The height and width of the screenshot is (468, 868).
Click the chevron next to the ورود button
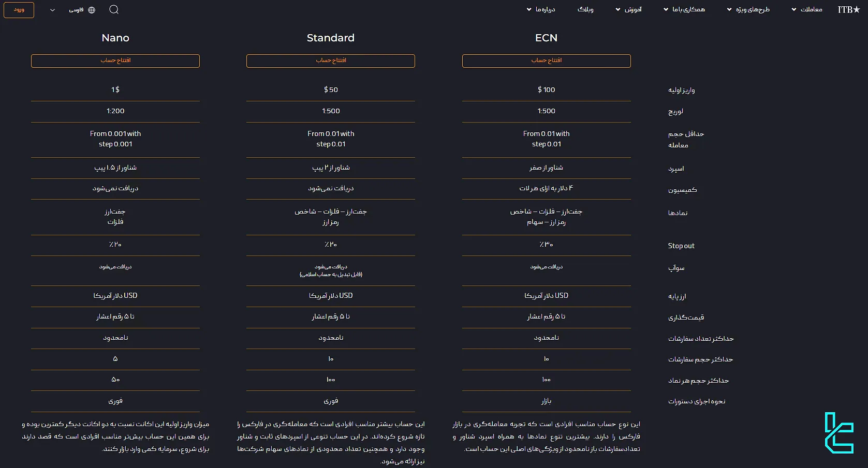point(52,9)
